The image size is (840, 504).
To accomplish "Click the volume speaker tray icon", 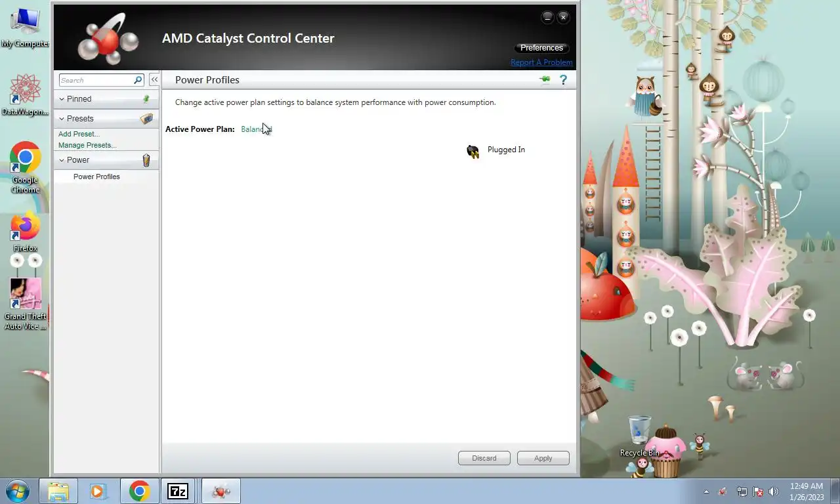I will [x=774, y=492].
